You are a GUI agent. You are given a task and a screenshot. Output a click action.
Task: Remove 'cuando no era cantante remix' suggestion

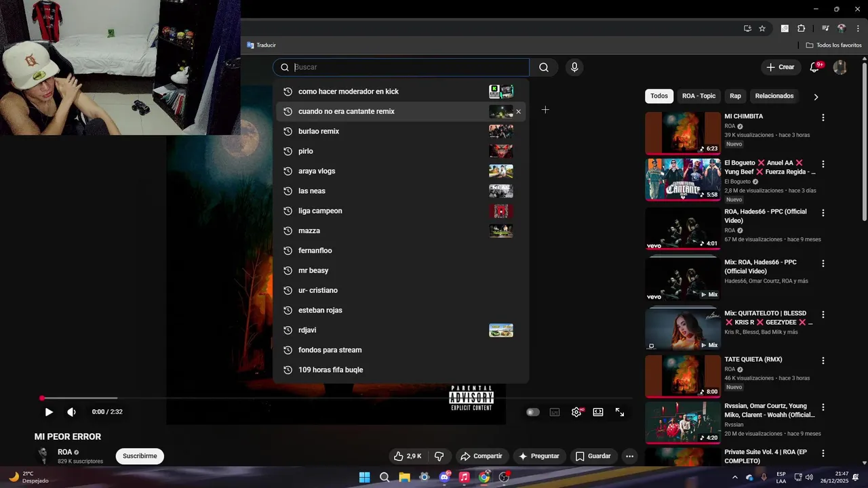(519, 112)
